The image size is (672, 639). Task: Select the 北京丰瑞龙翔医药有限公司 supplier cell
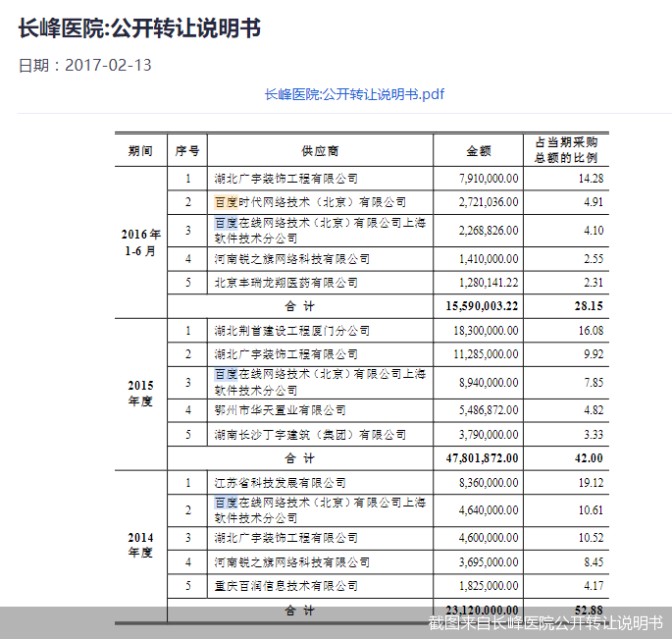coord(285,283)
